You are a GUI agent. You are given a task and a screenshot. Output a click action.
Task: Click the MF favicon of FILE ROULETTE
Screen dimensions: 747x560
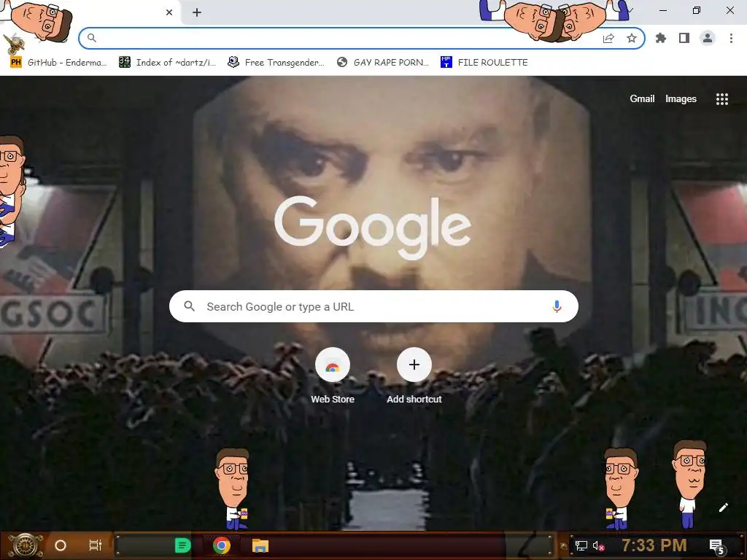pos(446,63)
